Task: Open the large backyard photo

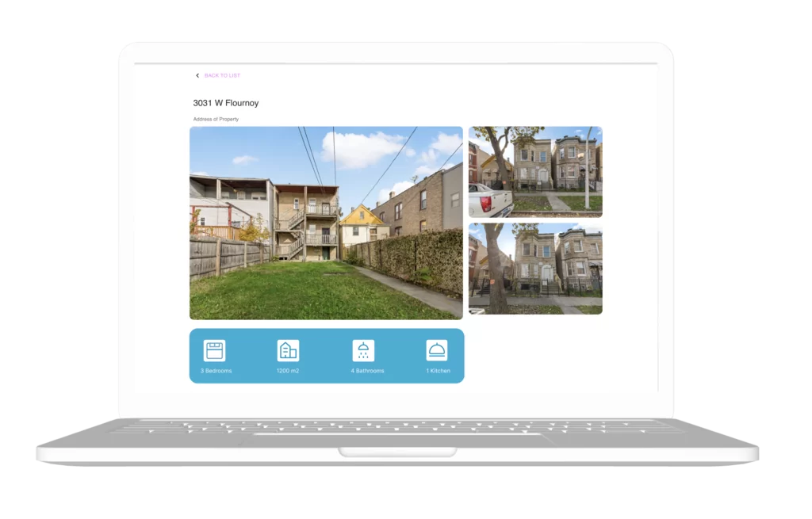Action: click(326, 223)
